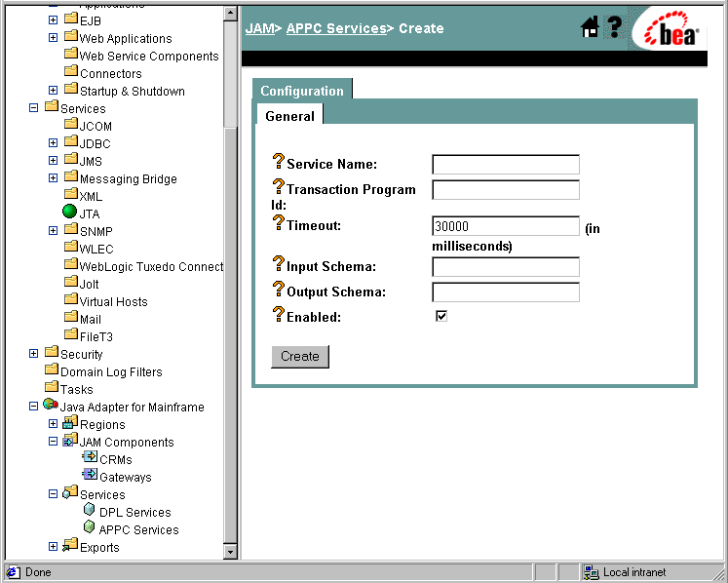Open the Jolt tree item
The width and height of the screenshot is (728, 583).
(x=89, y=285)
